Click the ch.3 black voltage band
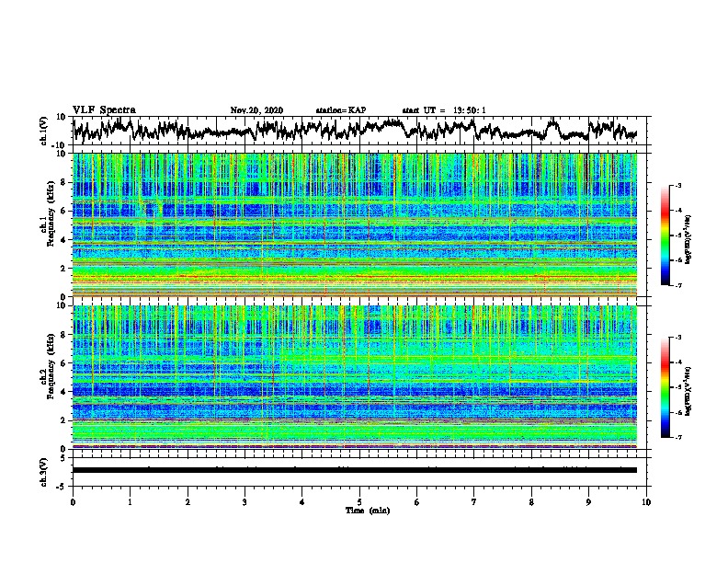Image resolution: width=728 pixels, height=563 pixels. click(x=355, y=470)
